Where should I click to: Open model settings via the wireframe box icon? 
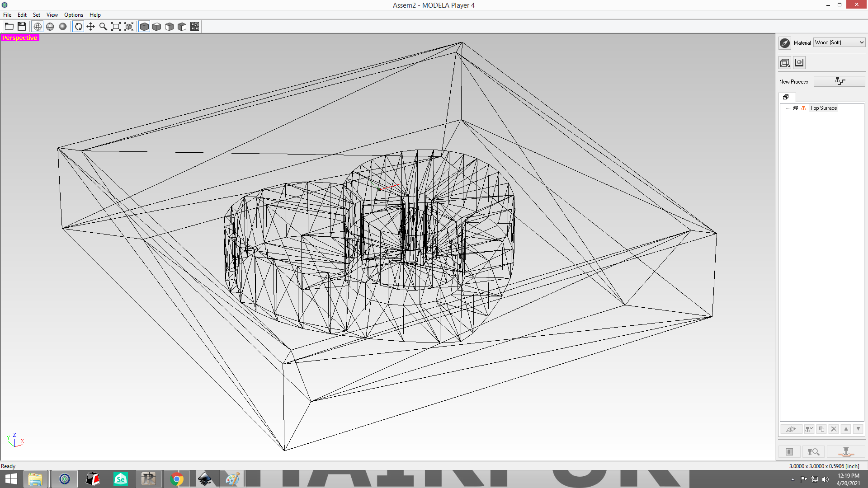(x=785, y=63)
